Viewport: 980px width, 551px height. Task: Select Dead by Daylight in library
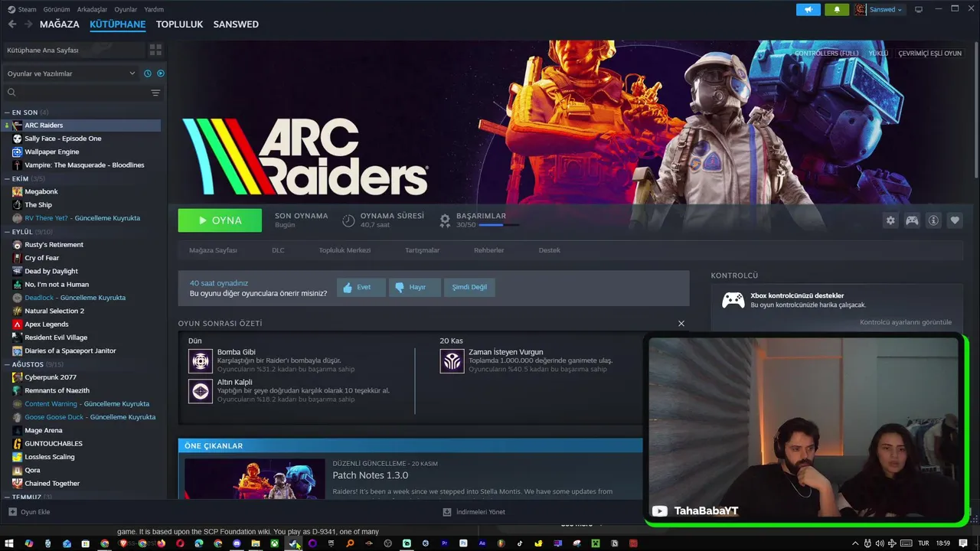[51, 271]
